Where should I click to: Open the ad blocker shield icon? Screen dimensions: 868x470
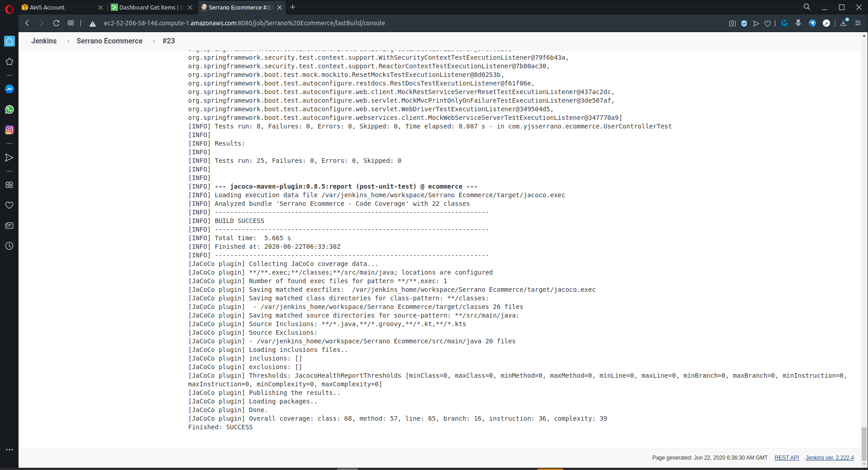pos(744,23)
